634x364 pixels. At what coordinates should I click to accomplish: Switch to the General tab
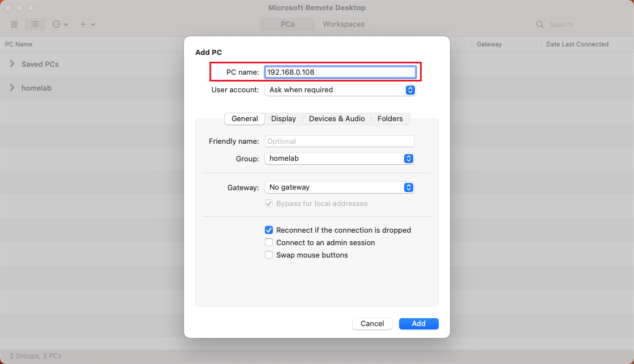click(x=245, y=118)
